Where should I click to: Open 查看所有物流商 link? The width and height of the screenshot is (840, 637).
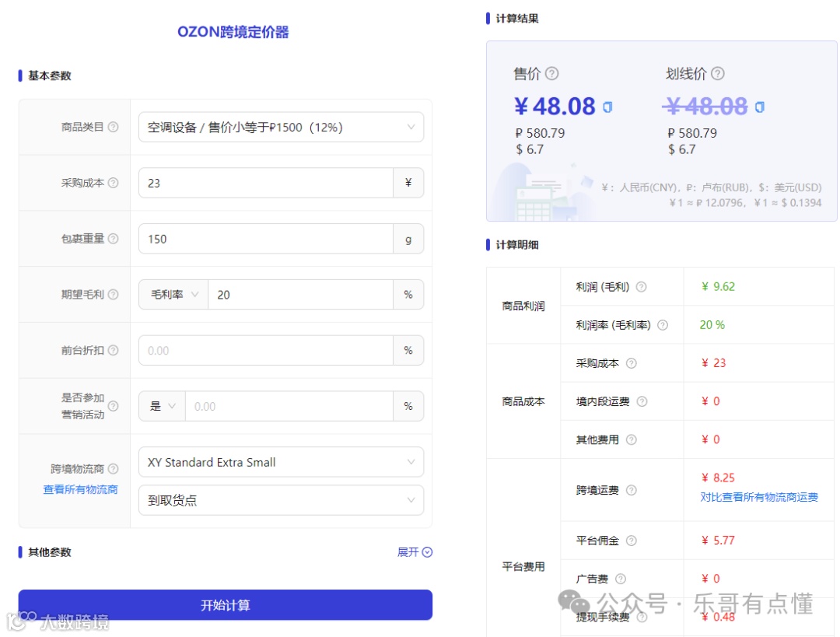tap(80, 489)
